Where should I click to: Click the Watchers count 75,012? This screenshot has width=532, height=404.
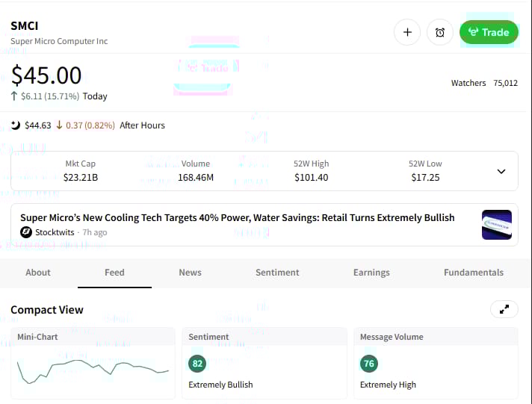(505, 83)
